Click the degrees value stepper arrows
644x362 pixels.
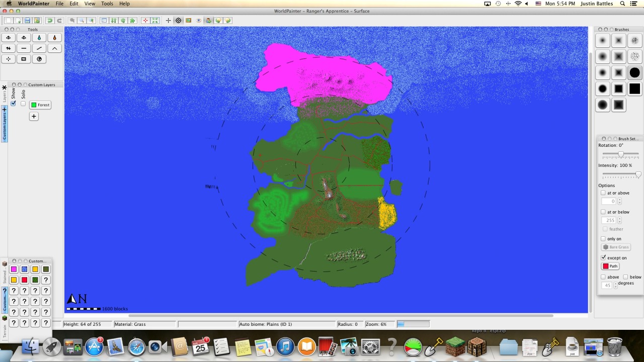(x=616, y=285)
